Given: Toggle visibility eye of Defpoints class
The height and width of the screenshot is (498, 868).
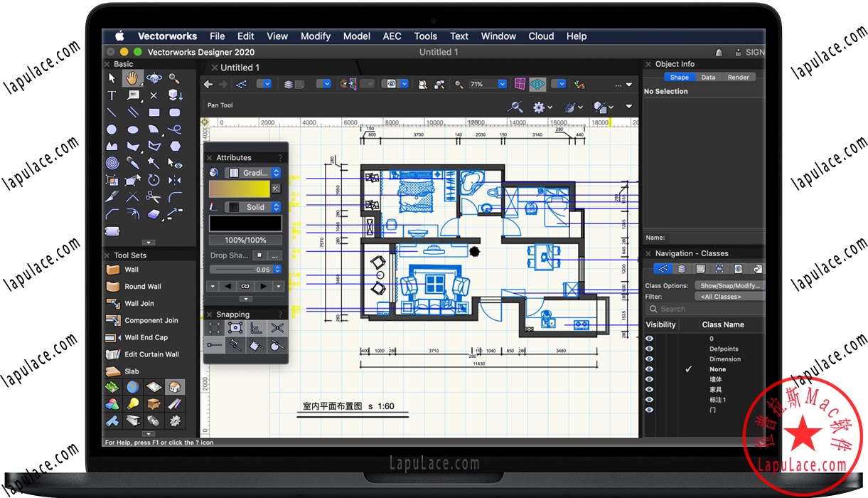Looking at the screenshot, I should pyautogui.click(x=649, y=349).
